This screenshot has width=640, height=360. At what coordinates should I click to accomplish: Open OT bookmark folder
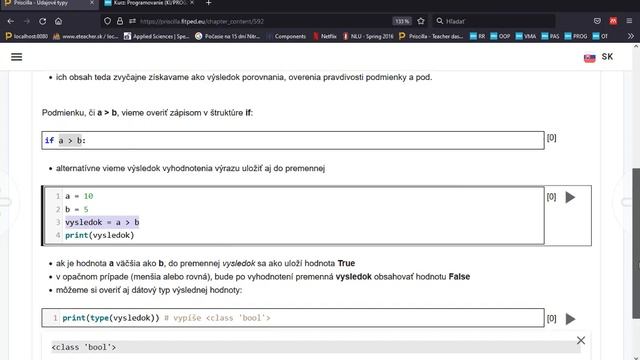coord(600,36)
